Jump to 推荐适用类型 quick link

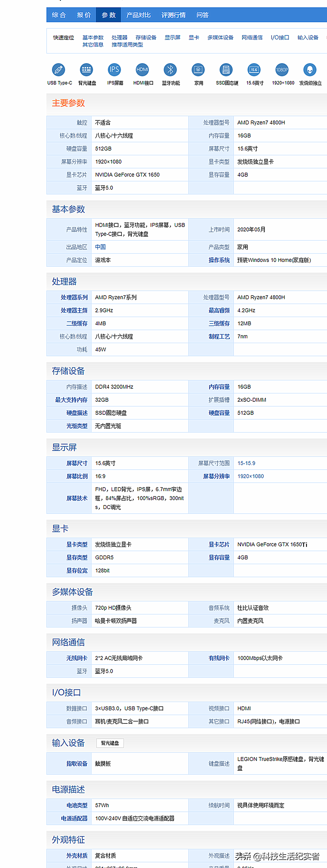(127, 45)
